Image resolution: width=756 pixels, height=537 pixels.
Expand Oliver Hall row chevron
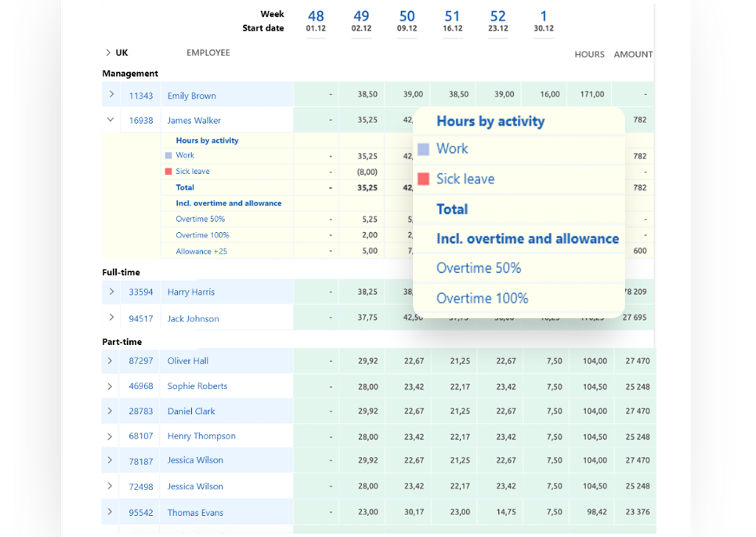(x=110, y=361)
